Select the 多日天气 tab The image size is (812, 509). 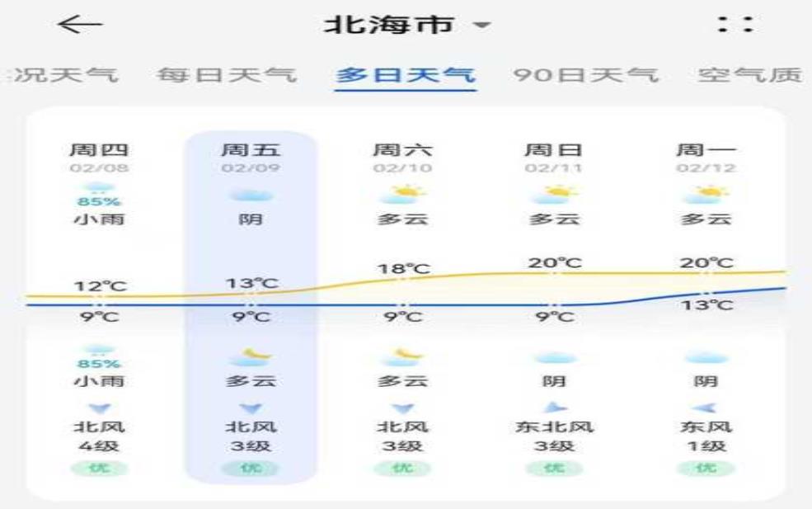coord(405,76)
